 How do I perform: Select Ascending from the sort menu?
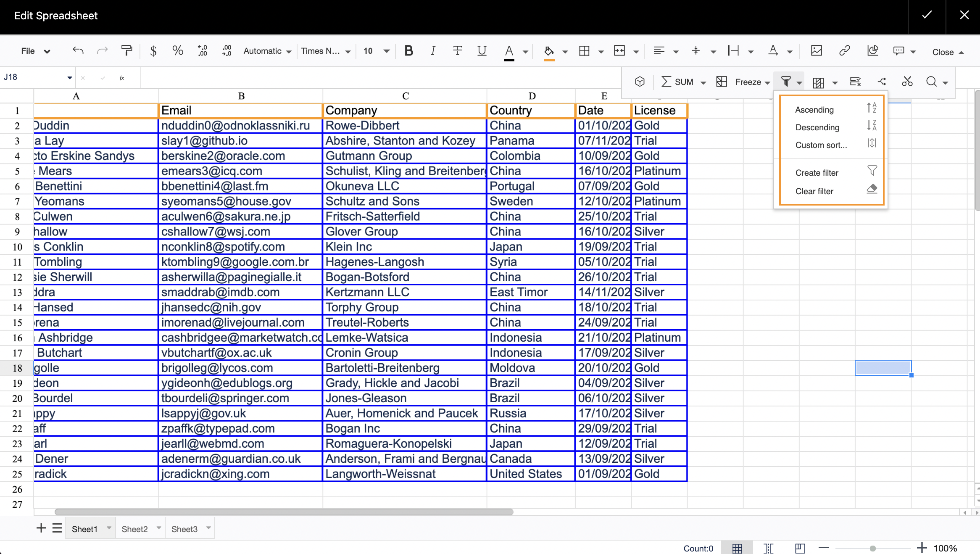[x=814, y=110]
